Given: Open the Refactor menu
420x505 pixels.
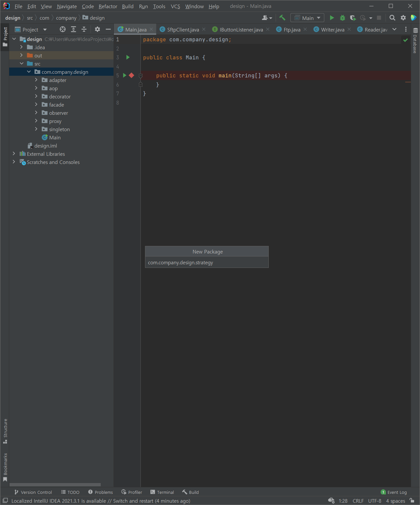Looking at the screenshot, I should click(x=108, y=6).
